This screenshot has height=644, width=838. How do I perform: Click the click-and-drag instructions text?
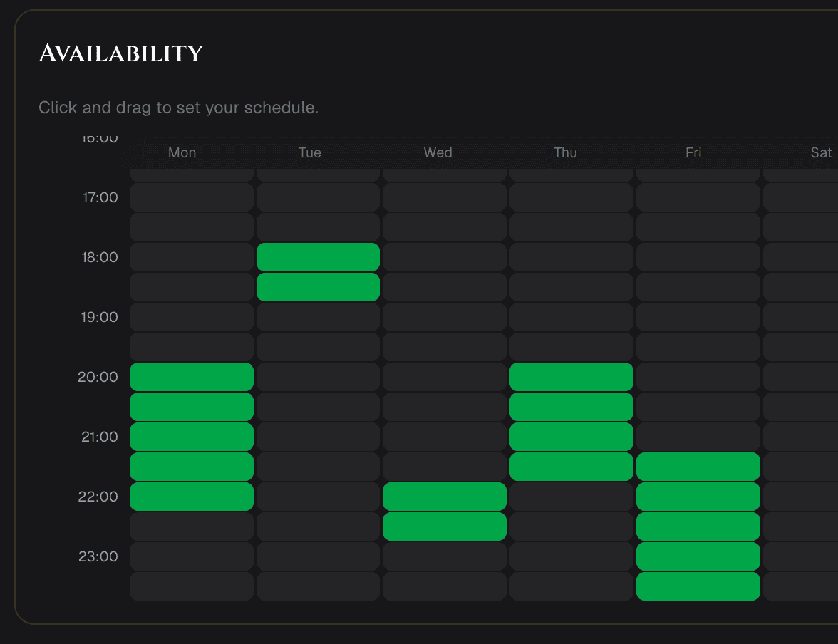[178, 108]
